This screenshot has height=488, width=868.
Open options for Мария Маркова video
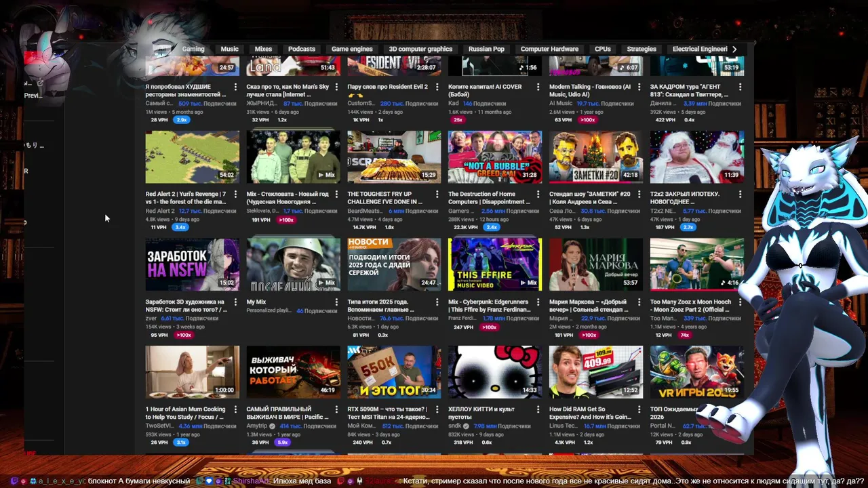pyautogui.click(x=639, y=302)
